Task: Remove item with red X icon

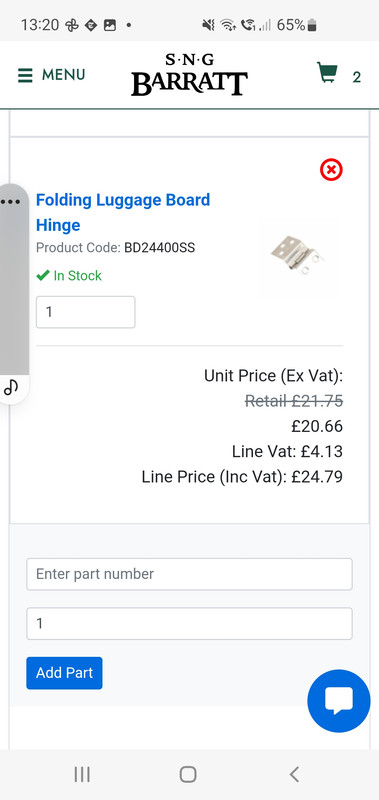Action: 331,169
